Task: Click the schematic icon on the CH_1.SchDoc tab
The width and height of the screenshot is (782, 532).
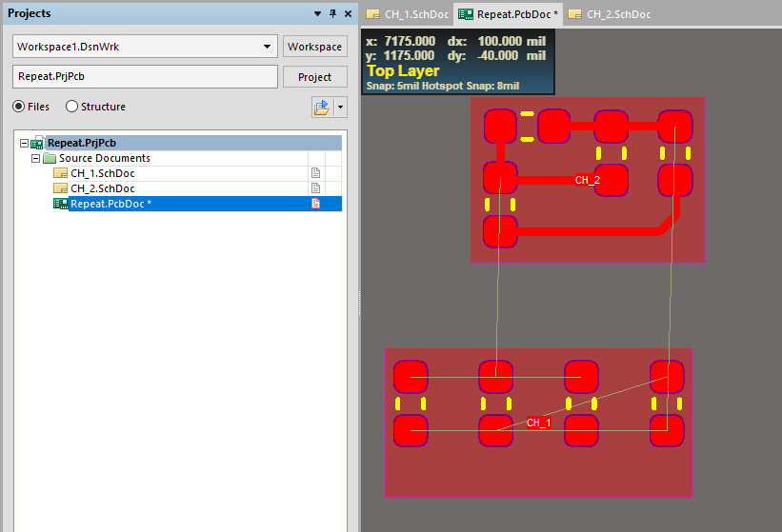Action: [x=372, y=14]
